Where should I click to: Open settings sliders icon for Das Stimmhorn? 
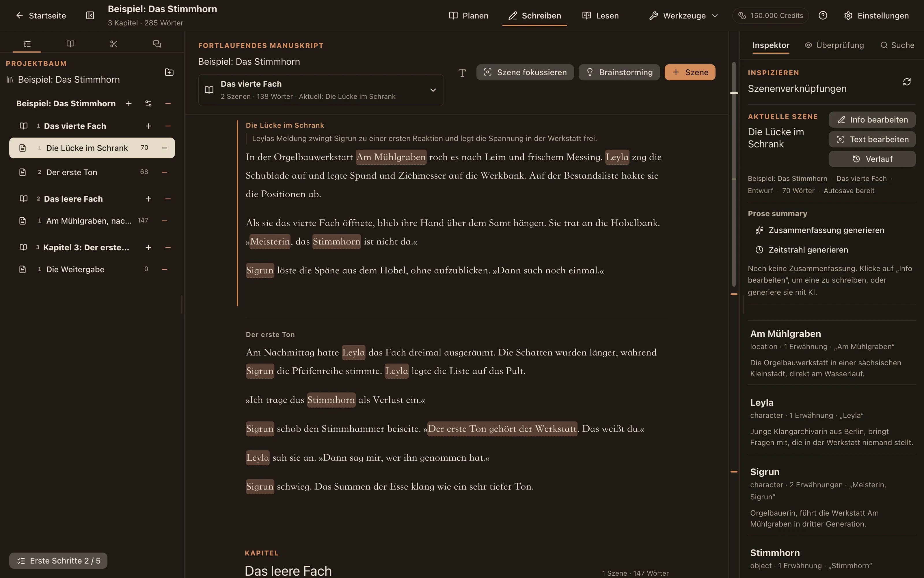coord(148,103)
